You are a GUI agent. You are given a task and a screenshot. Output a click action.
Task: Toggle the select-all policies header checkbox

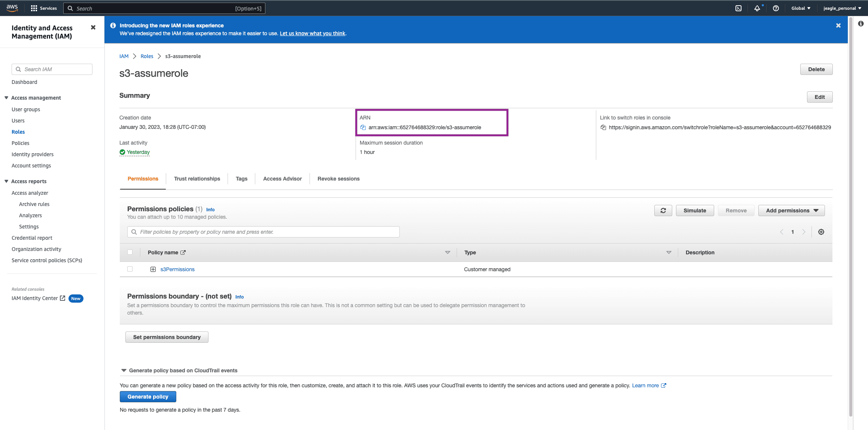[x=130, y=252]
